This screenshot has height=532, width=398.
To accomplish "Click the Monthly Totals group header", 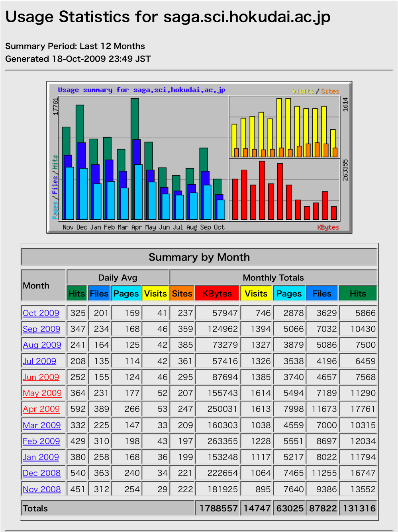I will 273,277.
